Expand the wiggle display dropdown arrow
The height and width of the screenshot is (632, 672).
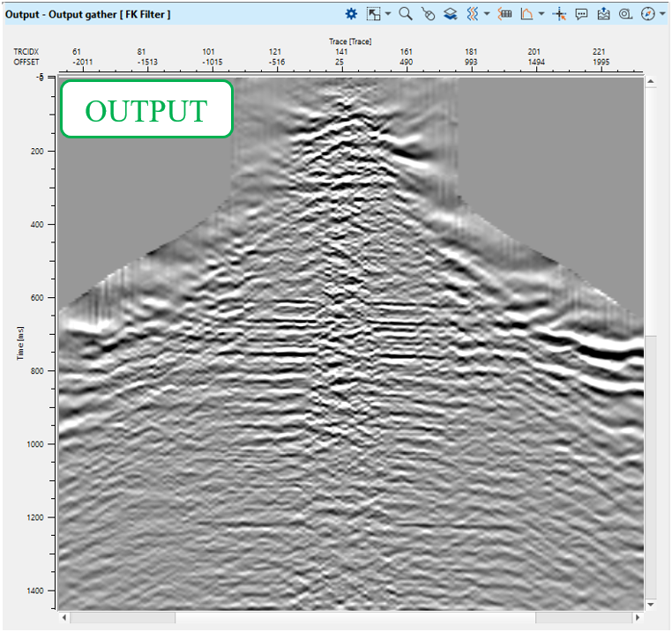tap(487, 14)
